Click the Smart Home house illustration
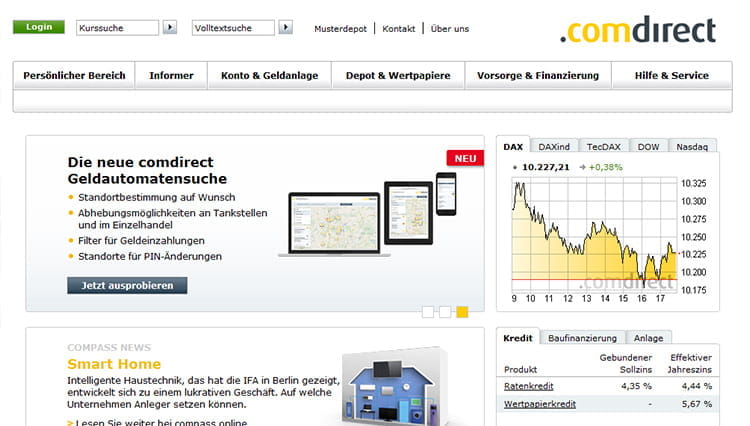 pyautogui.click(x=395, y=387)
